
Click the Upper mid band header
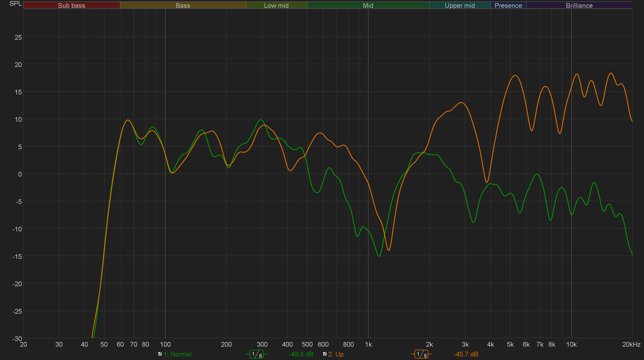460,5
